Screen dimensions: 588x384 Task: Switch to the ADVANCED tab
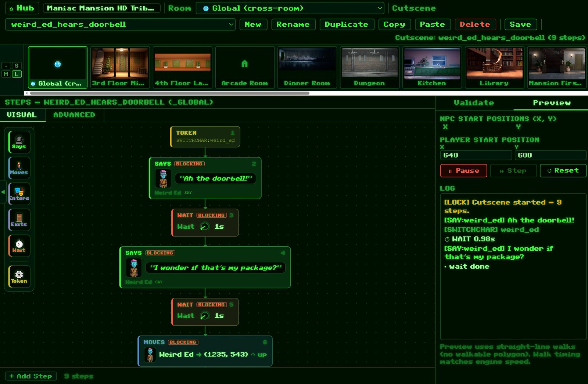click(x=74, y=115)
